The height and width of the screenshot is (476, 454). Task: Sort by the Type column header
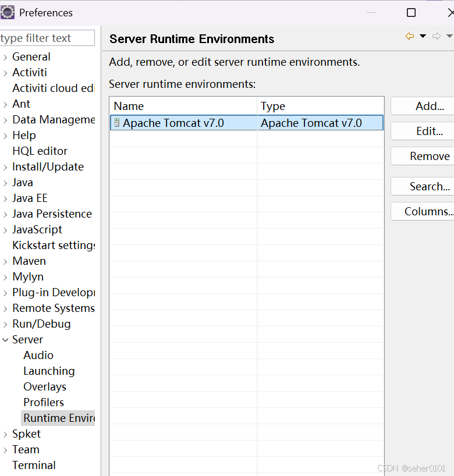click(320, 106)
